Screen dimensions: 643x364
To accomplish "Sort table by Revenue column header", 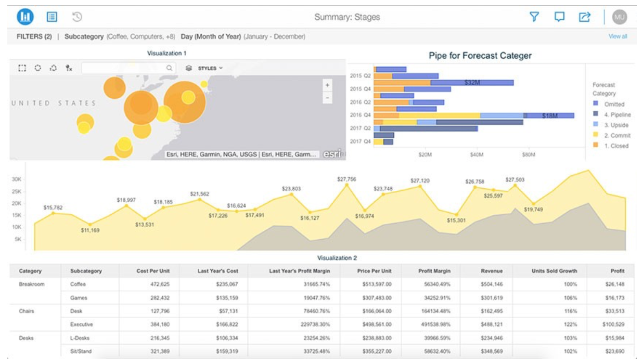I will [492, 271].
